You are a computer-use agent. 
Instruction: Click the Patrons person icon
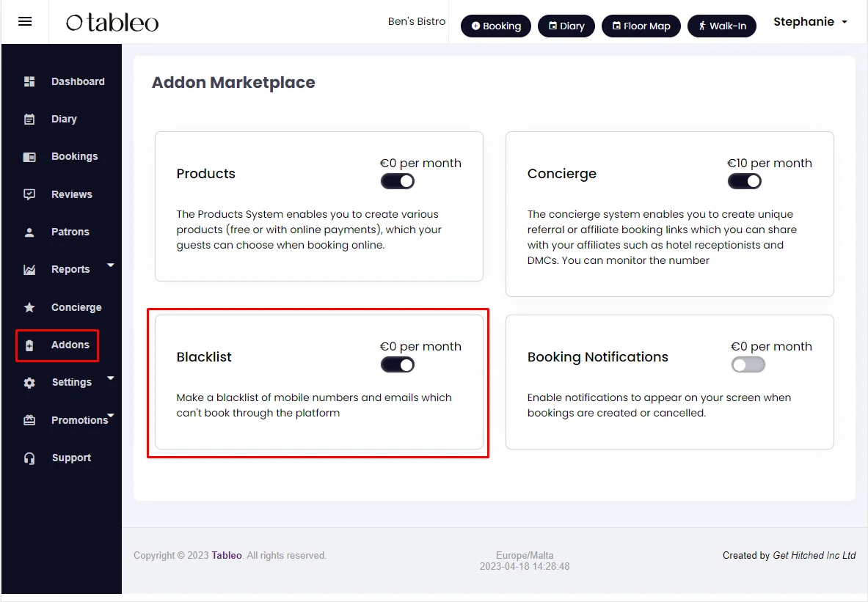point(29,232)
